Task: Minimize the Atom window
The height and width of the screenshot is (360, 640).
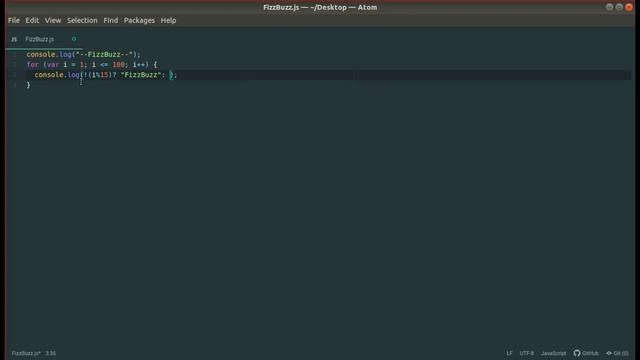Action: coord(609,7)
